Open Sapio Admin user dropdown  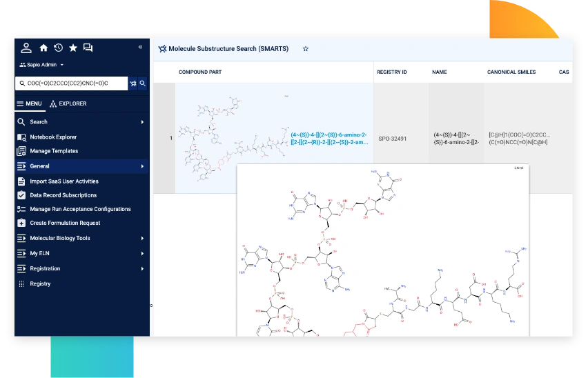[x=41, y=65]
